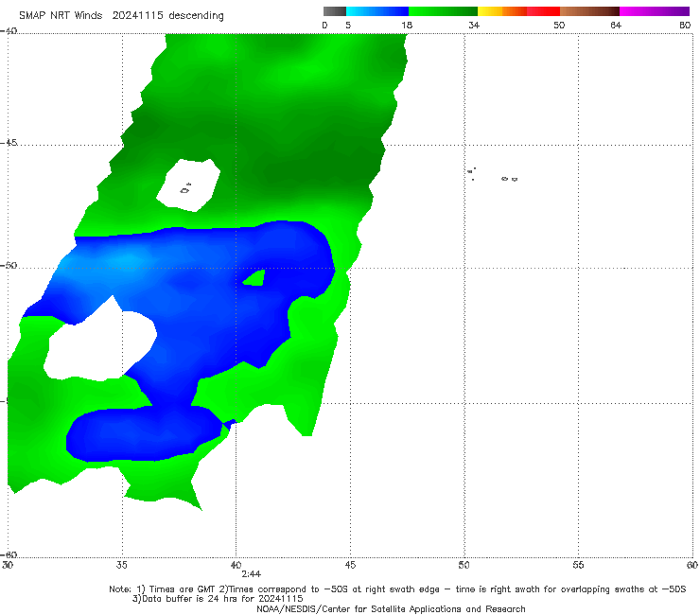The height and width of the screenshot is (615, 700).
Task: Click the word "descending" in the title
Action: (197, 16)
